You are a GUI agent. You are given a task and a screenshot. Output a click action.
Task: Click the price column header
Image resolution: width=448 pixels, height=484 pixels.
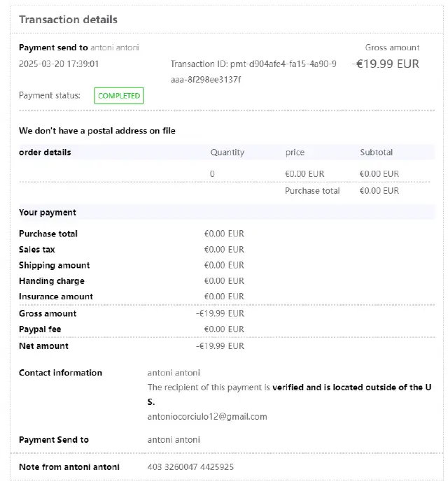[295, 152]
